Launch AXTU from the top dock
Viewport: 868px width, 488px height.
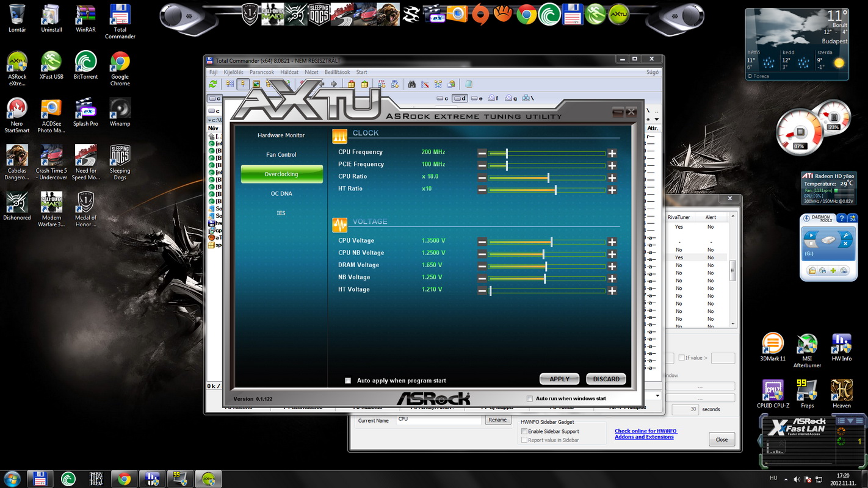point(619,15)
